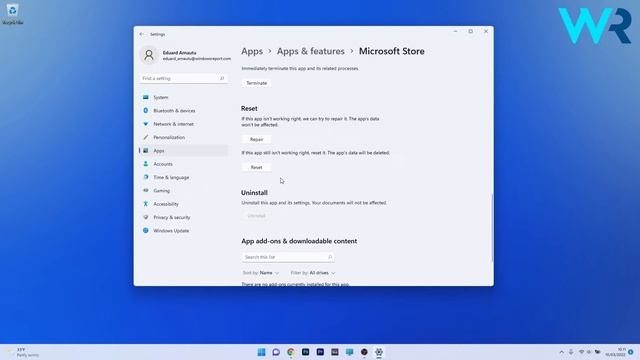Focus the Find a setting search box
Image resolution: width=640 pixels, height=360 pixels.
click(183, 78)
